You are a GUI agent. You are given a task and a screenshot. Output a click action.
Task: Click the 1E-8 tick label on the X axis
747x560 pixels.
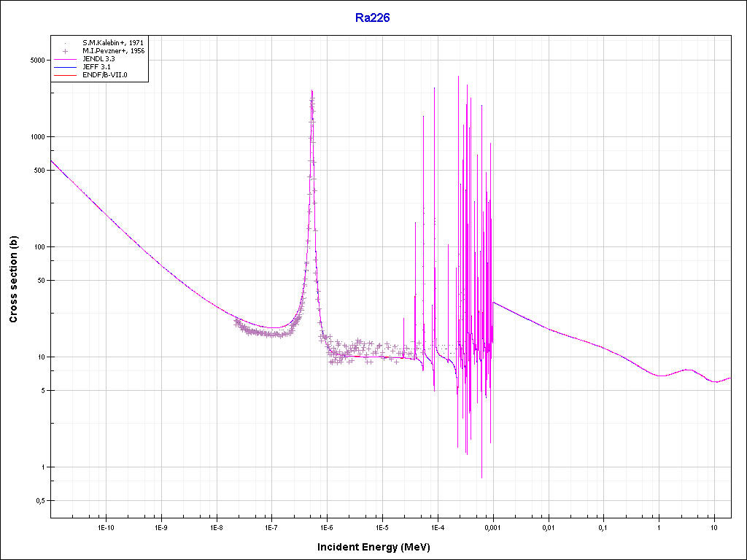coord(216,527)
